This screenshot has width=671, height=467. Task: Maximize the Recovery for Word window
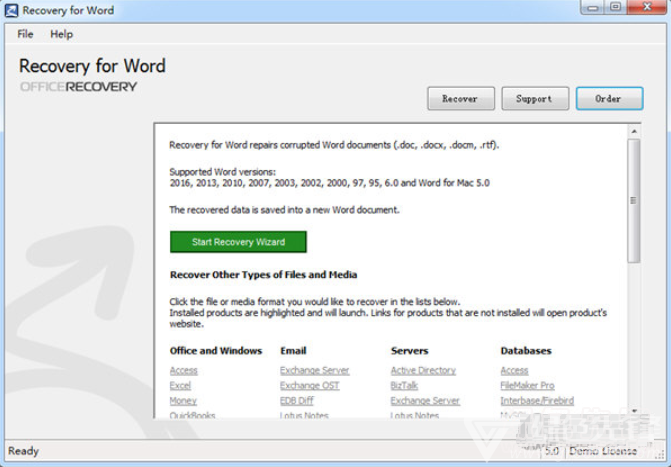pyautogui.click(x=615, y=7)
